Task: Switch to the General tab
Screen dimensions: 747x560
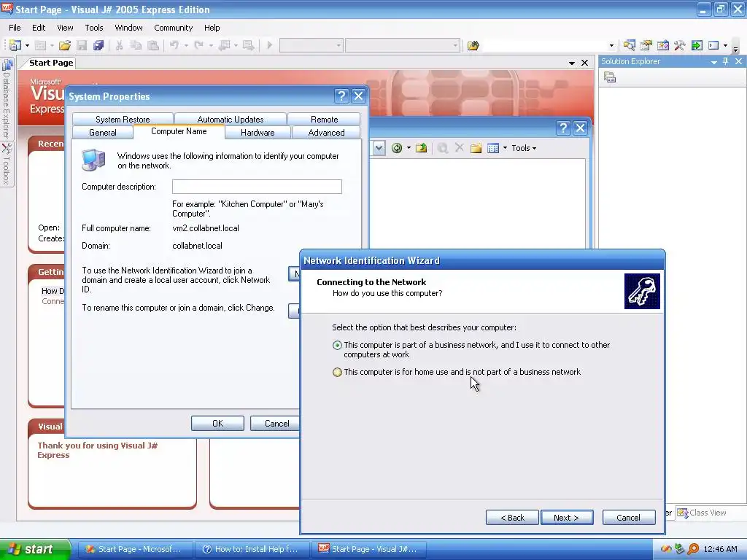Action: [102, 133]
